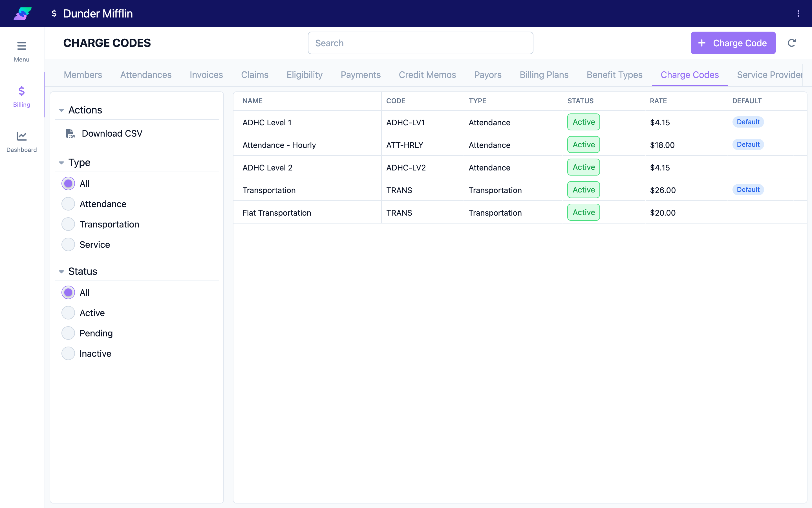Image resolution: width=812 pixels, height=508 pixels.
Task: Click the Active badge for ADHC Level 2
Action: pos(584,167)
